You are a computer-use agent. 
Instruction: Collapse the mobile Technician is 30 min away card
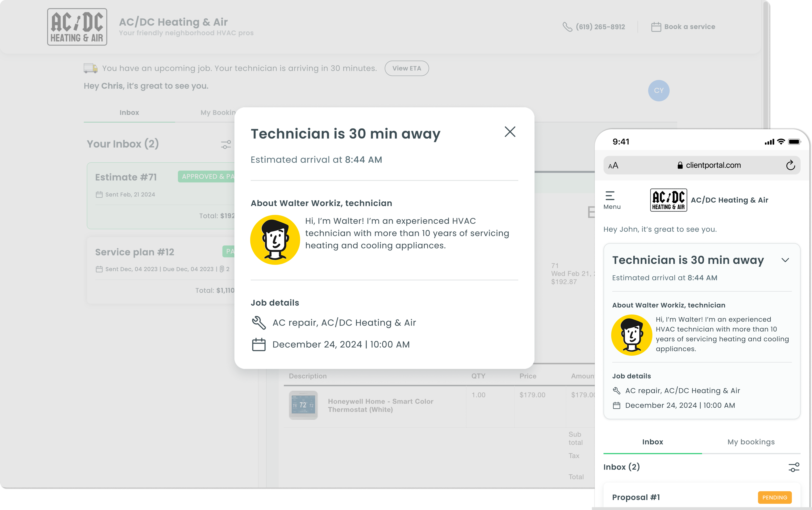(x=785, y=260)
